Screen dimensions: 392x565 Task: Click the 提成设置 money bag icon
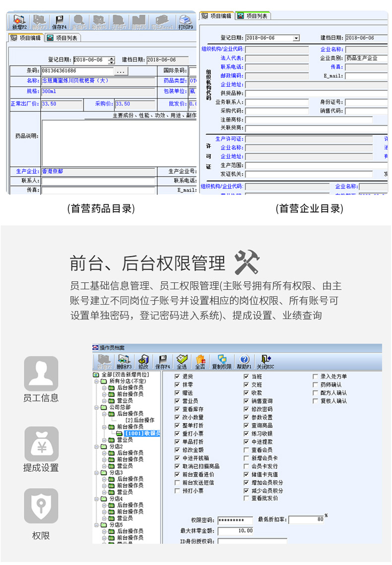point(41,443)
